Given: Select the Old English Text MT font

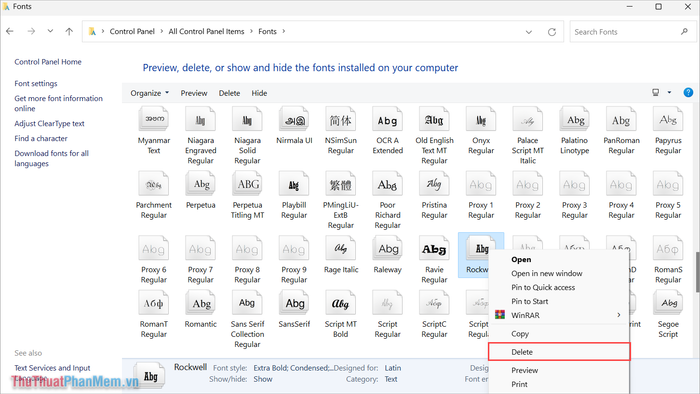Looking at the screenshot, I should 434,136.
